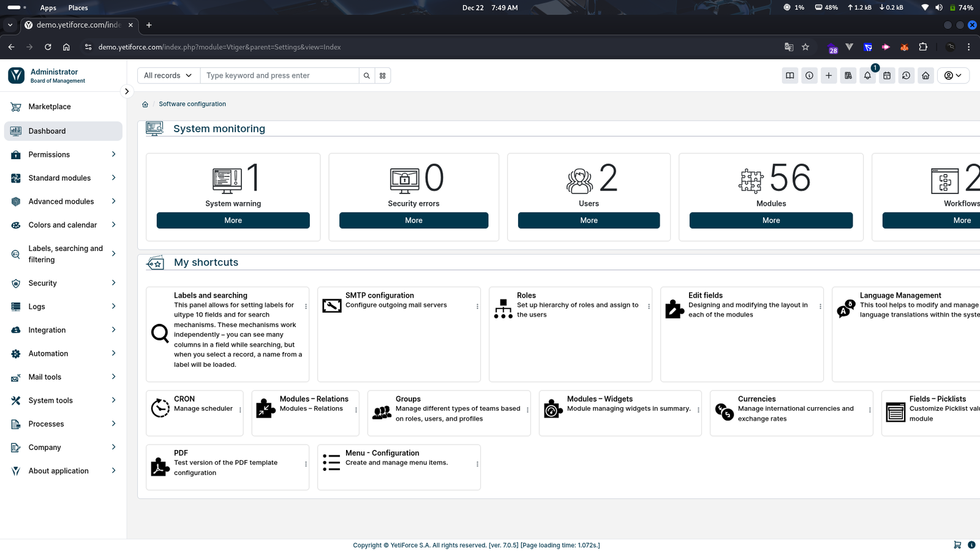
Task: Click the keyword search input field
Action: tap(279, 76)
